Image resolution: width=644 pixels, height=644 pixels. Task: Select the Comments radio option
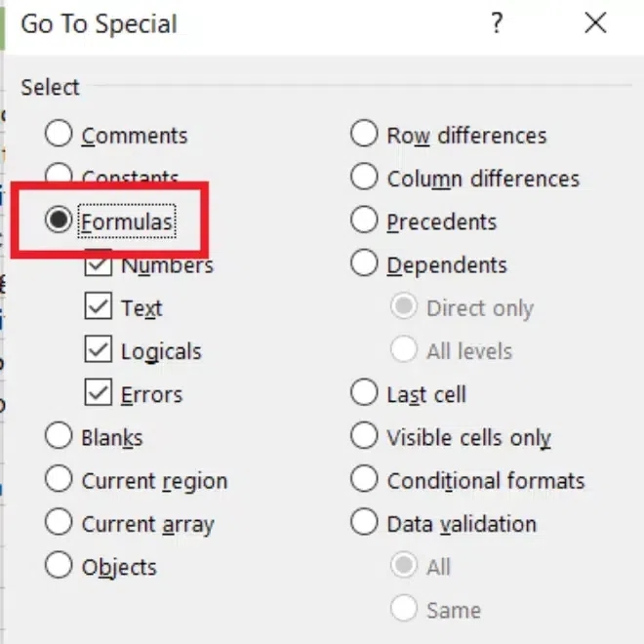click(x=59, y=135)
